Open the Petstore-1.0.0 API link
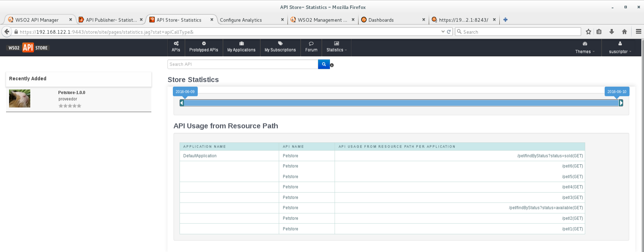 (72, 92)
